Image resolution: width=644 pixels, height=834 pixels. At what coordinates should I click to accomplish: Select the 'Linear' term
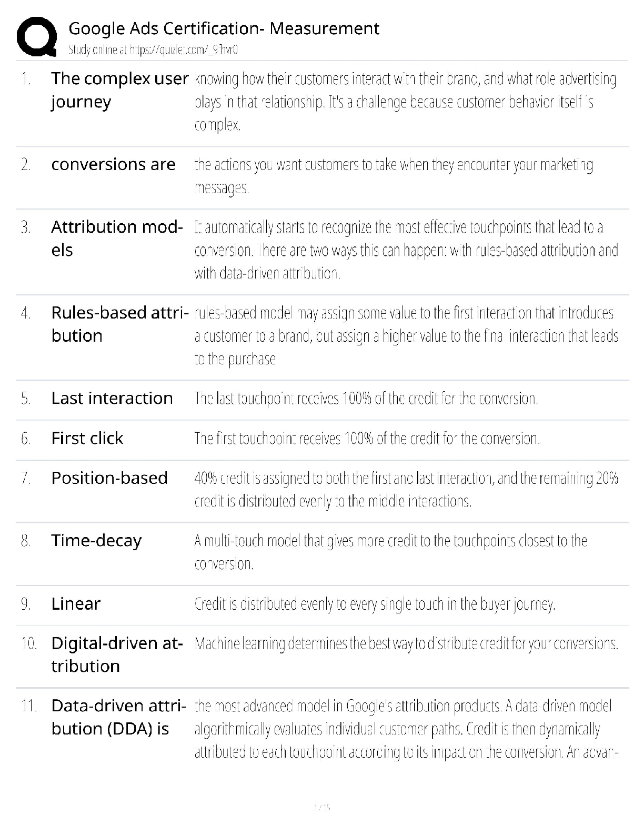click(76, 603)
